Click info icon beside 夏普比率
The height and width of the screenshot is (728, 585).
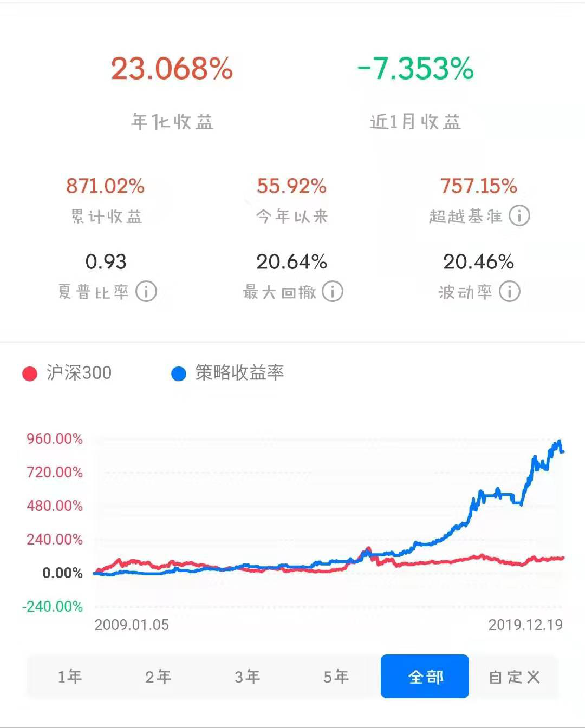click(146, 292)
